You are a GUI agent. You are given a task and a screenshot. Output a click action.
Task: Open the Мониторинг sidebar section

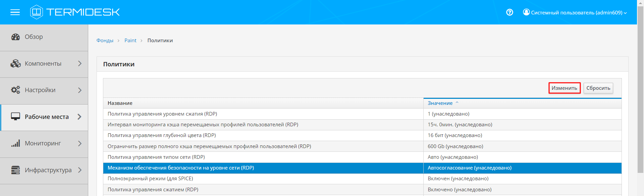[43, 143]
